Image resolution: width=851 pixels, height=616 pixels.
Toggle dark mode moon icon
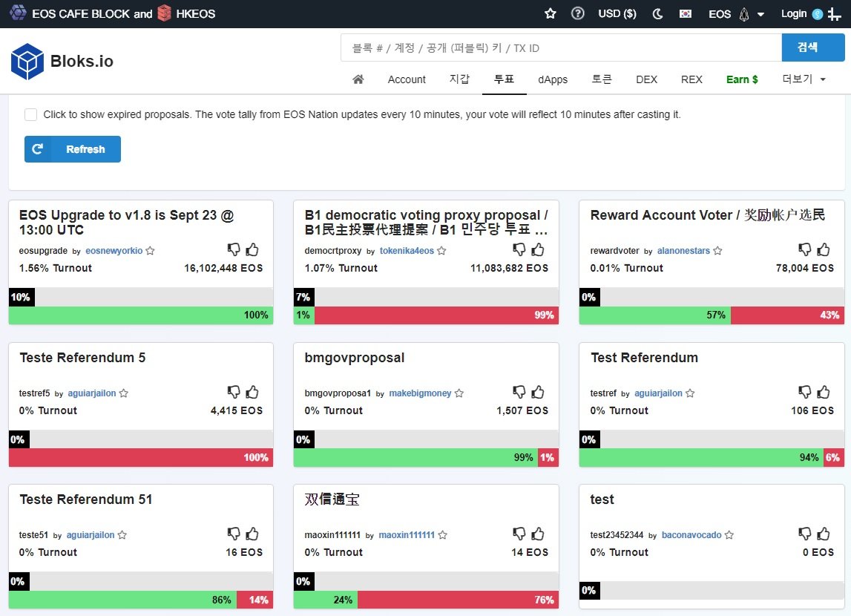pyautogui.click(x=657, y=13)
